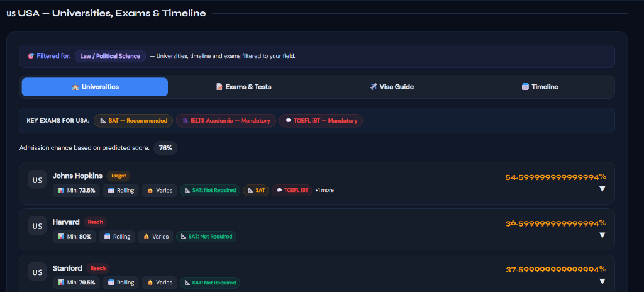The width and height of the screenshot is (644, 292).
Task: Open the Visa Guide tab
Action: coord(391,87)
